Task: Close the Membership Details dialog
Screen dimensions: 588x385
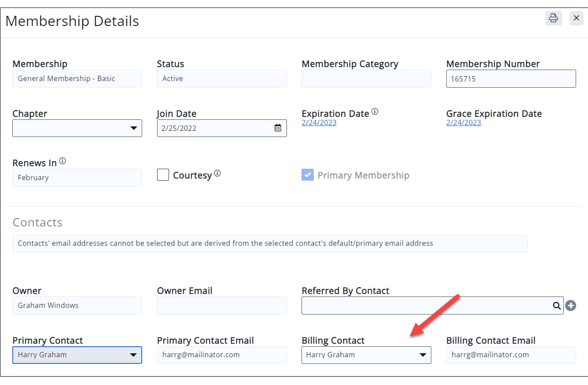Action: coord(577,18)
